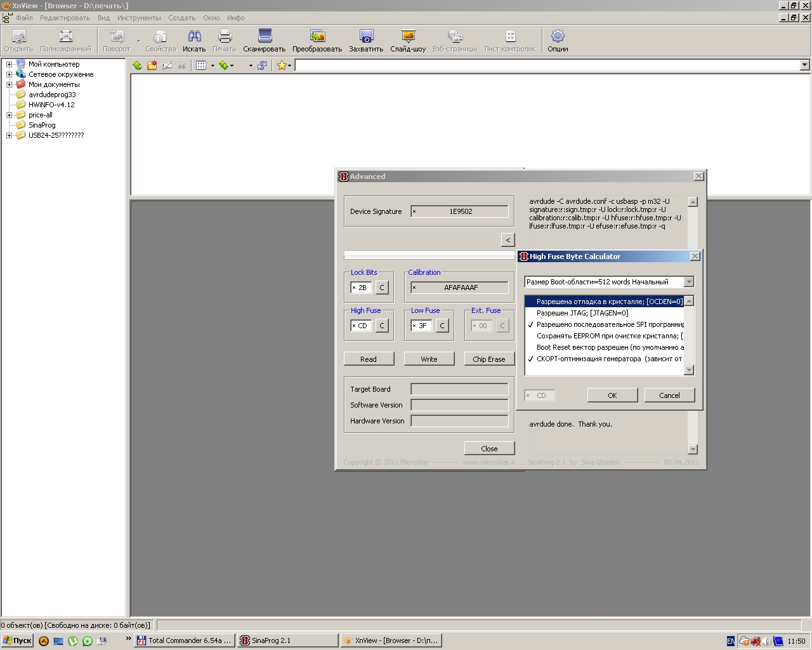
Task: Expand the Мой компьютер tree node
Action: click(10, 64)
